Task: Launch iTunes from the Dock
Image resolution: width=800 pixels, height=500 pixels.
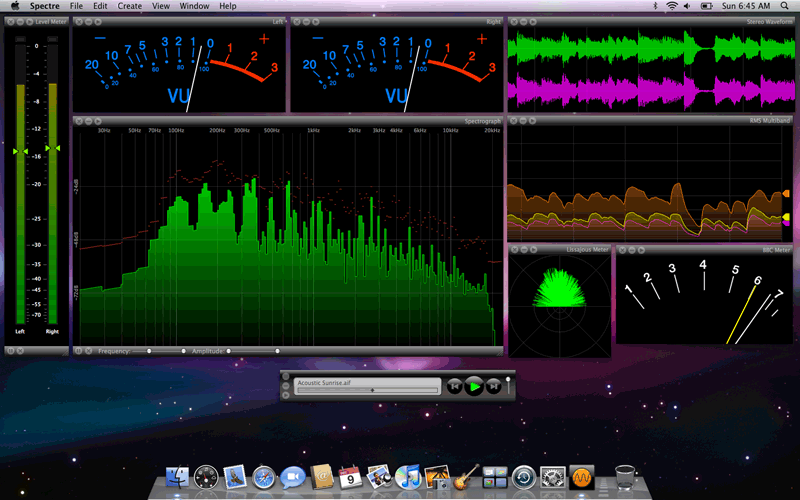Action: pos(408,478)
